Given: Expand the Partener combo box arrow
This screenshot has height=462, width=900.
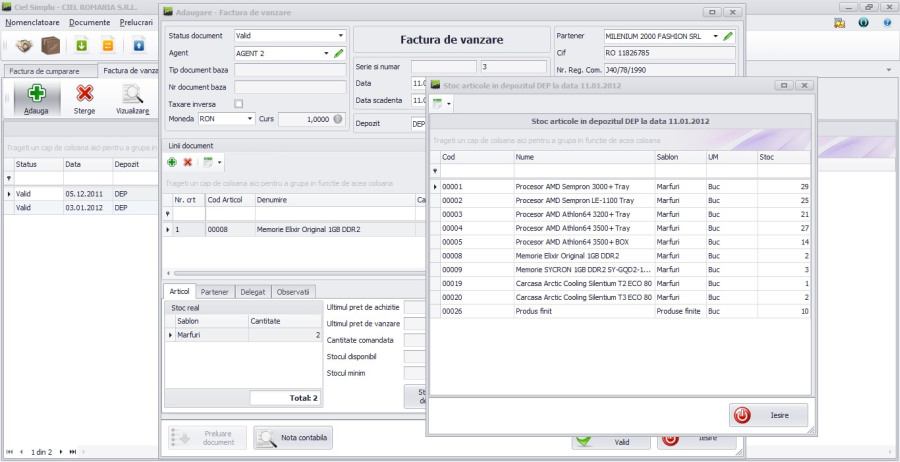Looking at the screenshot, I should coord(716,36).
